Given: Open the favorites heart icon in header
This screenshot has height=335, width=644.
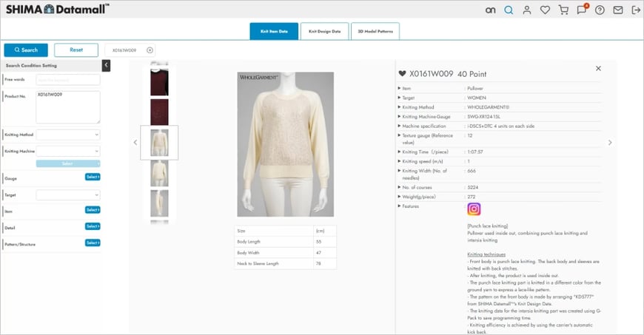Looking at the screenshot, I should tap(545, 10).
